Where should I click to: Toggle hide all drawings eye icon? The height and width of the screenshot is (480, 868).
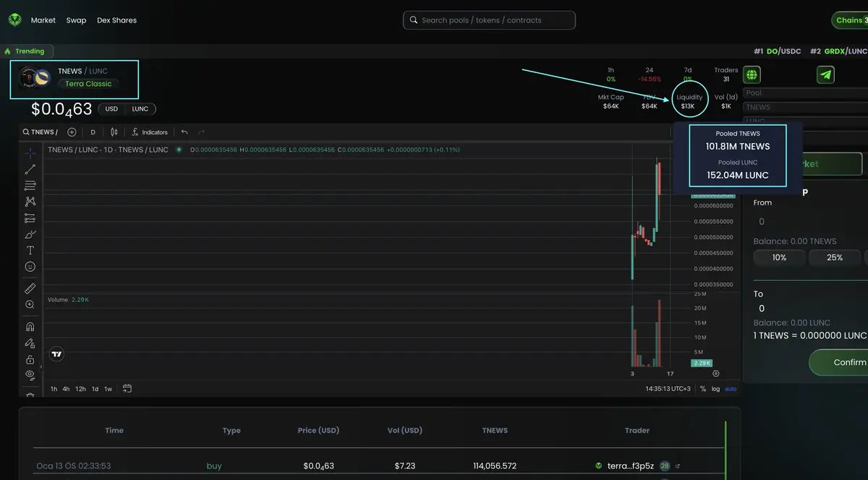coord(30,374)
